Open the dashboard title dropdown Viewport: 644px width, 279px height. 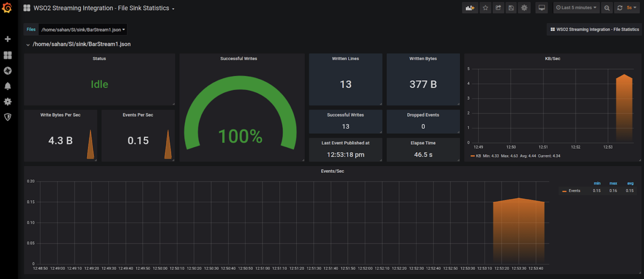tap(104, 8)
